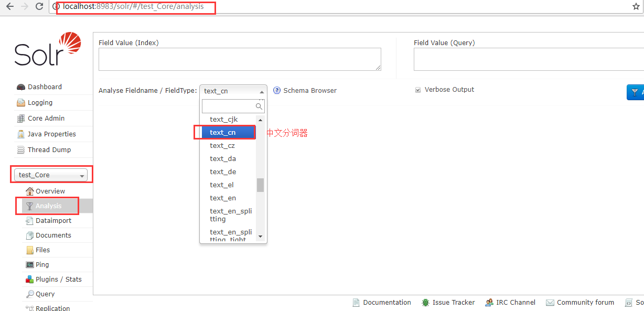Select text_cn in the fieldtype list
The width and height of the screenshot is (644, 311).
(228, 133)
